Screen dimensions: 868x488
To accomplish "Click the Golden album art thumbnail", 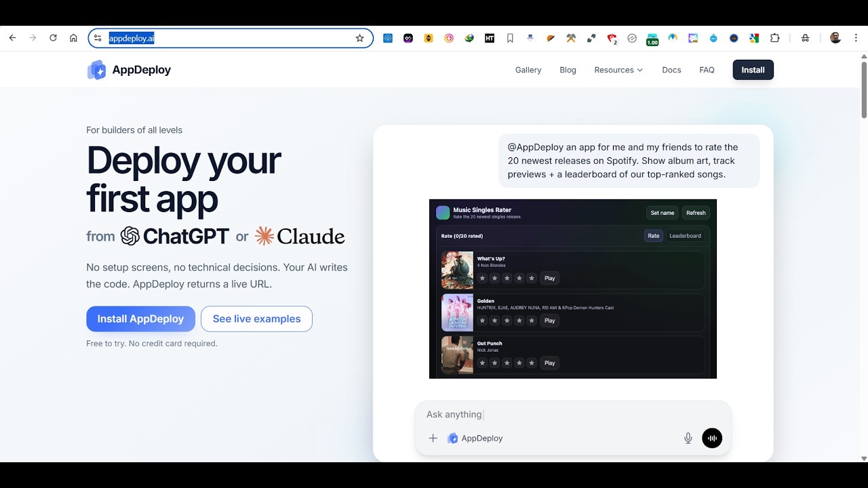I will [457, 312].
